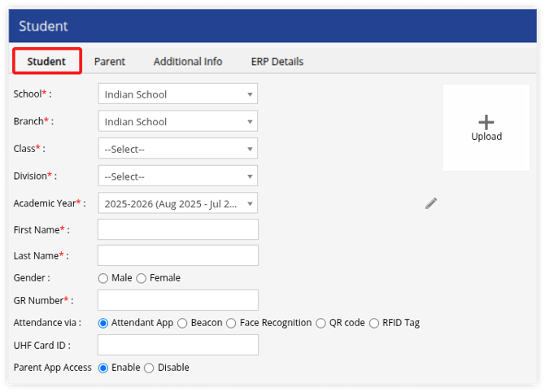This screenshot has width=545, height=392.
Task: Expand the Division dropdown
Action: tap(177, 176)
